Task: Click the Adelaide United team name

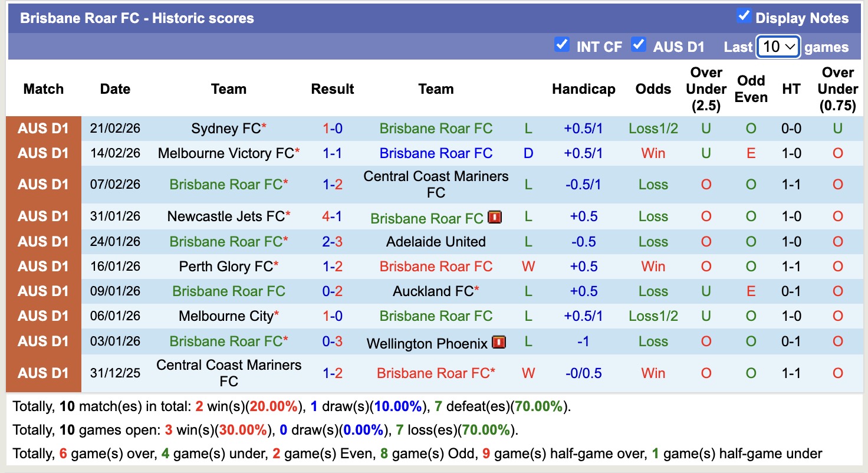Action: 435,242
